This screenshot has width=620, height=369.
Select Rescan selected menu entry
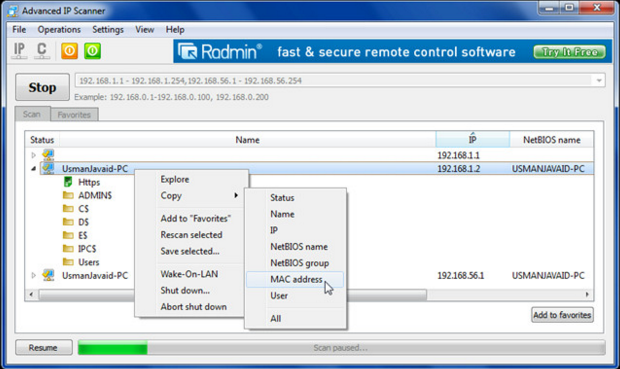coord(191,235)
